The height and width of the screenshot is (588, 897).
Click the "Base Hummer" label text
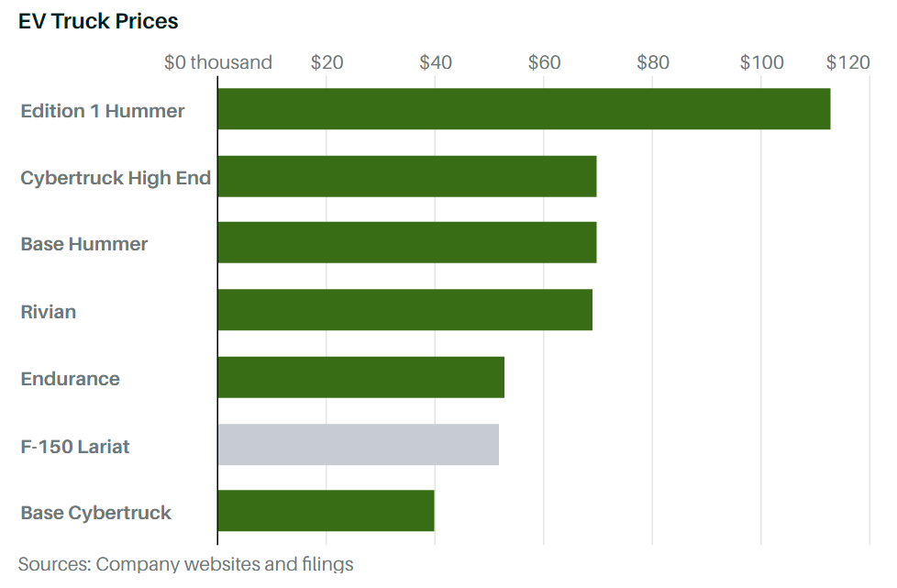84,245
